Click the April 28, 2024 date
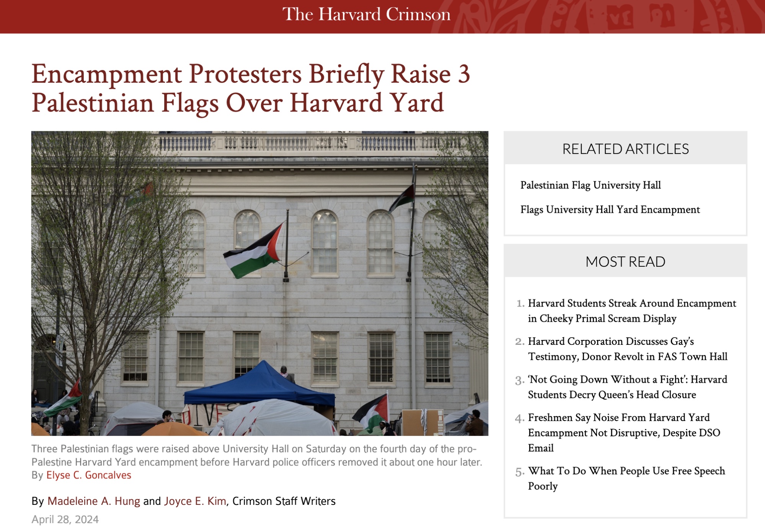The height and width of the screenshot is (532, 765). 65,519
